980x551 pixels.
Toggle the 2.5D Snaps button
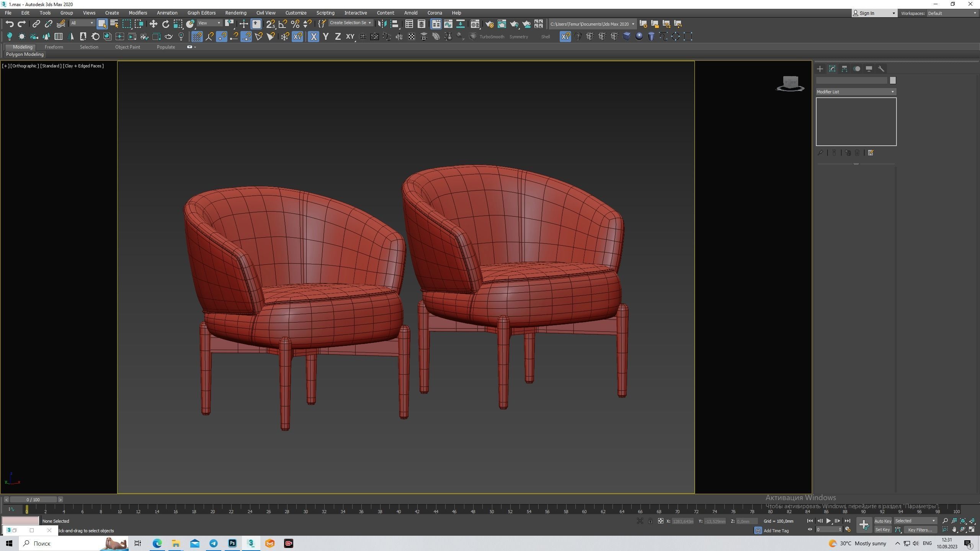click(x=270, y=24)
